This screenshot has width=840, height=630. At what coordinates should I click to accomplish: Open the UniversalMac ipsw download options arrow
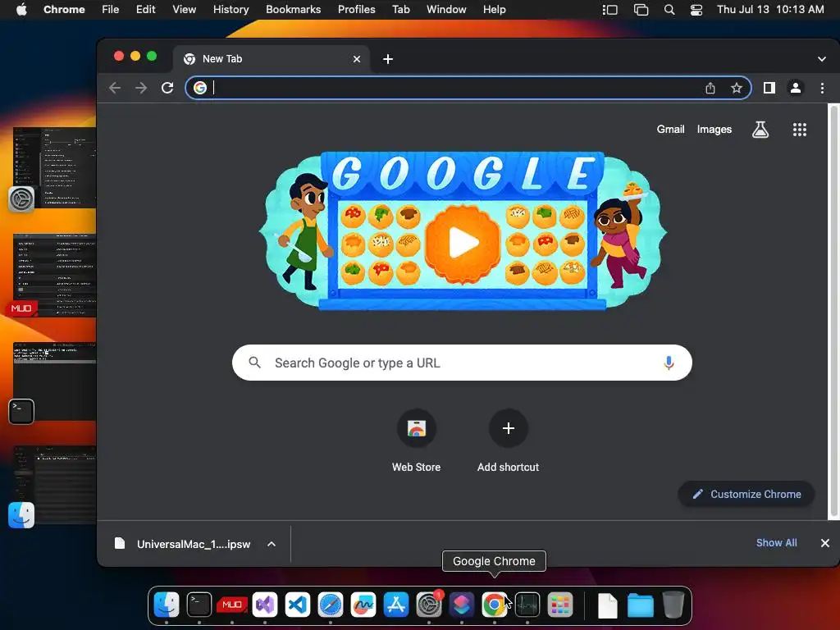(272, 544)
